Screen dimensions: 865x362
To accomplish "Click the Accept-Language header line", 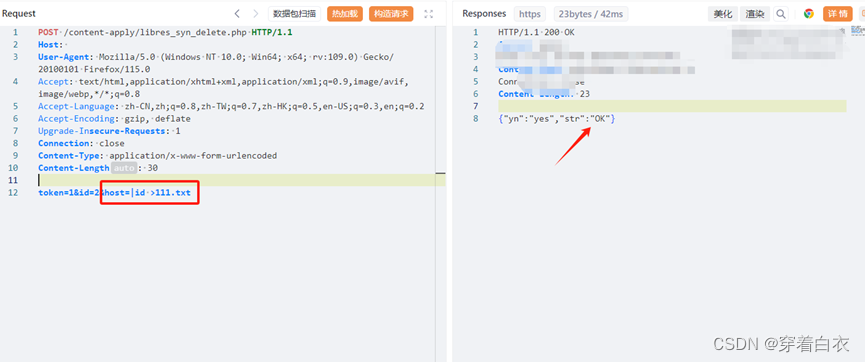I will pyautogui.click(x=231, y=107).
